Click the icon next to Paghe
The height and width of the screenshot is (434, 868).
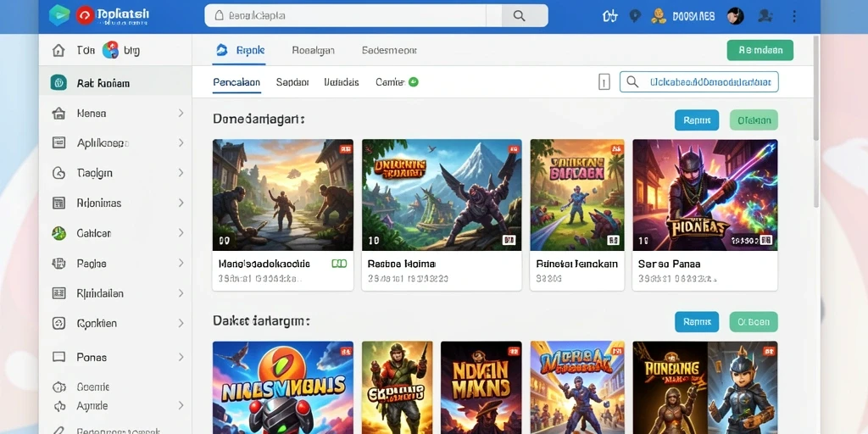[58, 264]
